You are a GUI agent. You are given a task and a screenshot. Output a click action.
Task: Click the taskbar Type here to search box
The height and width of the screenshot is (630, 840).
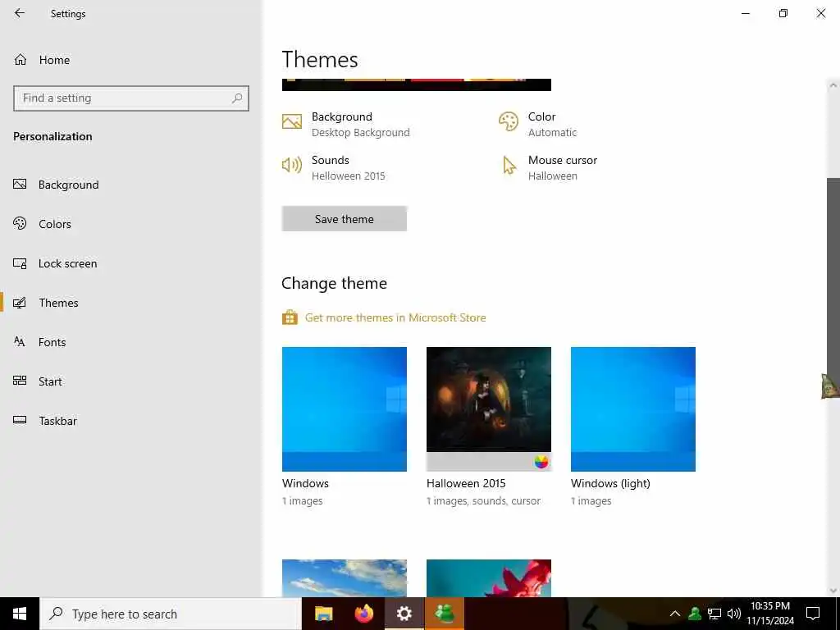click(x=171, y=614)
